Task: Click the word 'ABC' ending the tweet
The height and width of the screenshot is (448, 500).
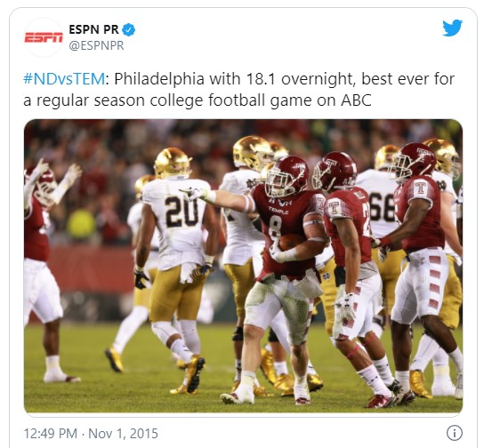Action: 356,100
